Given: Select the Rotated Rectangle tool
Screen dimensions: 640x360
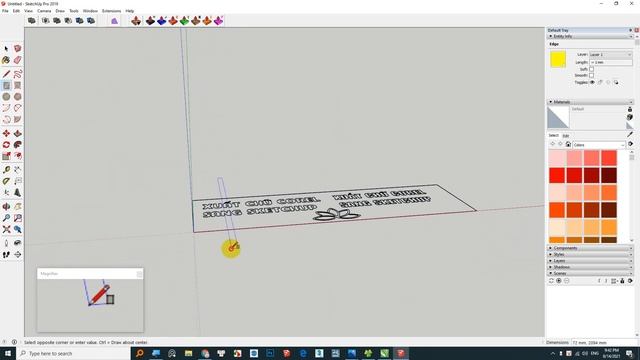Looking at the screenshot, I should click(x=18, y=85).
